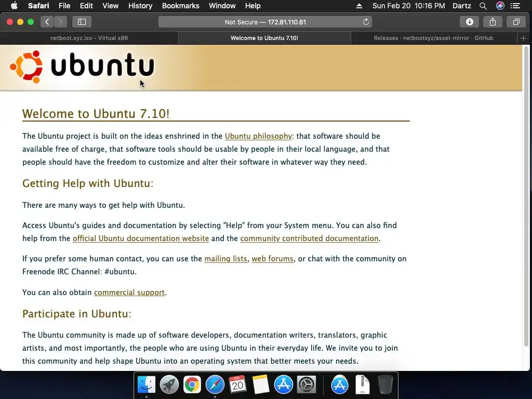This screenshot has width=532, height=399.
Task: Open the Help menu
Action: pyautogui.click(x=253, y=6)
